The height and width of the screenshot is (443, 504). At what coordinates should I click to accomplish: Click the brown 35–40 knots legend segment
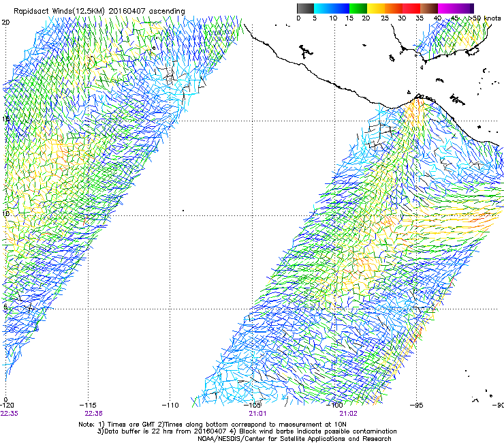click(429, 8)
